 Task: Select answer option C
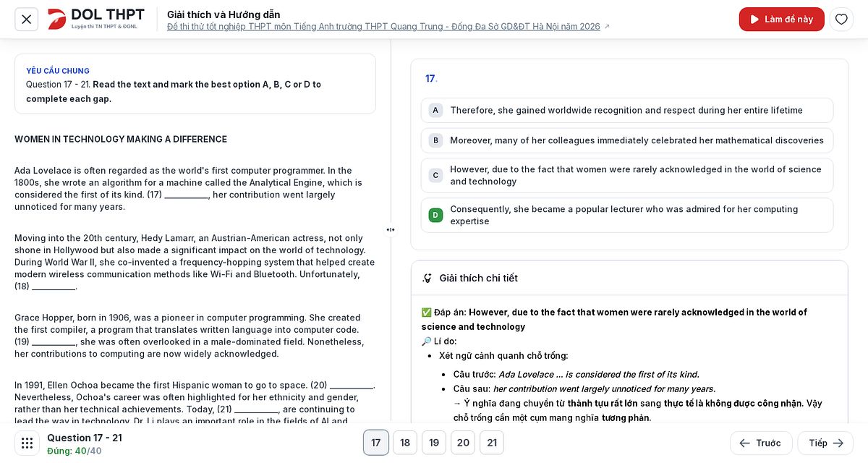pos(627,175)
